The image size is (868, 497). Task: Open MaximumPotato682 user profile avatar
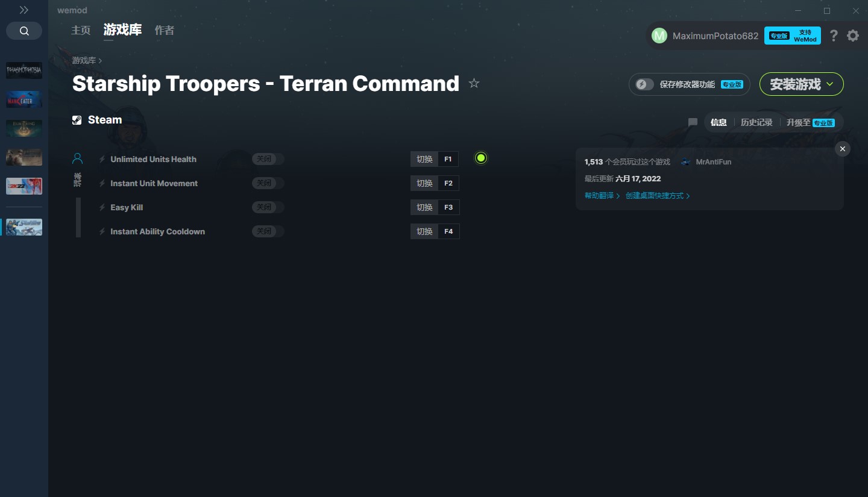(659, 36)
